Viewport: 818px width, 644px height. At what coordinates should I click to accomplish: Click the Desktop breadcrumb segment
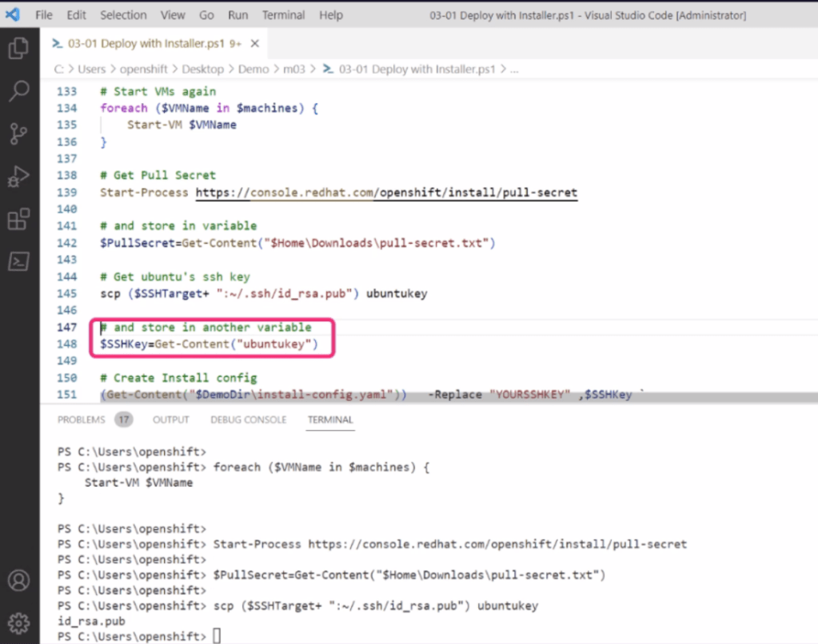[202, 69]
